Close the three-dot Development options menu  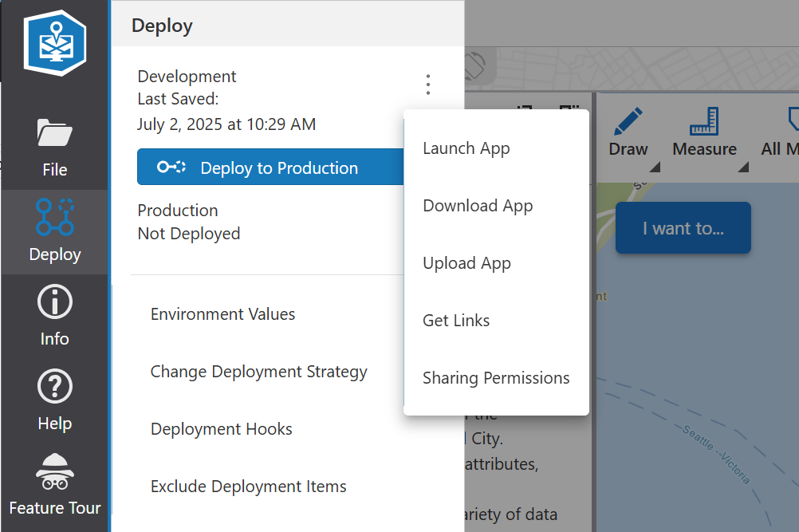428,84
